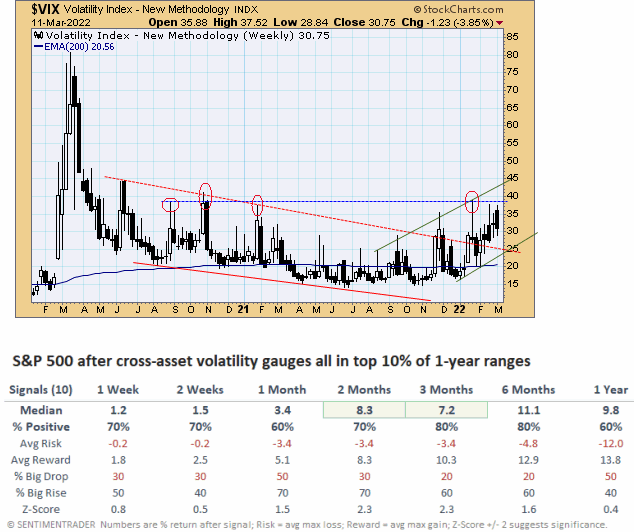634x532 pixels.
Task: Click the candlestick legend icon next to Volatility Index
Action: (36, 34)
